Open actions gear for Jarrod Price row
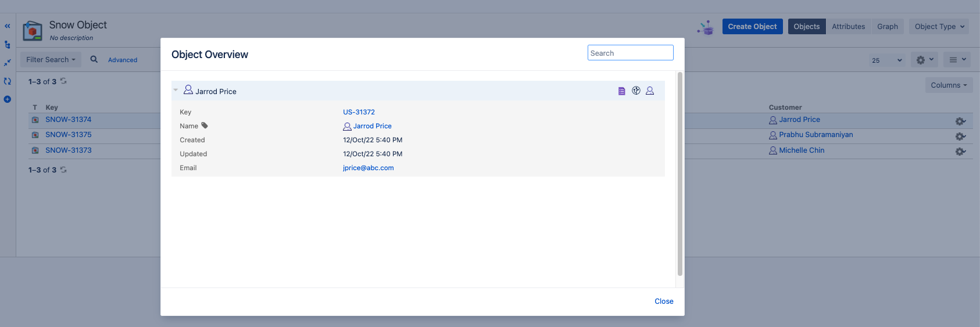 [x=960, y=121]
